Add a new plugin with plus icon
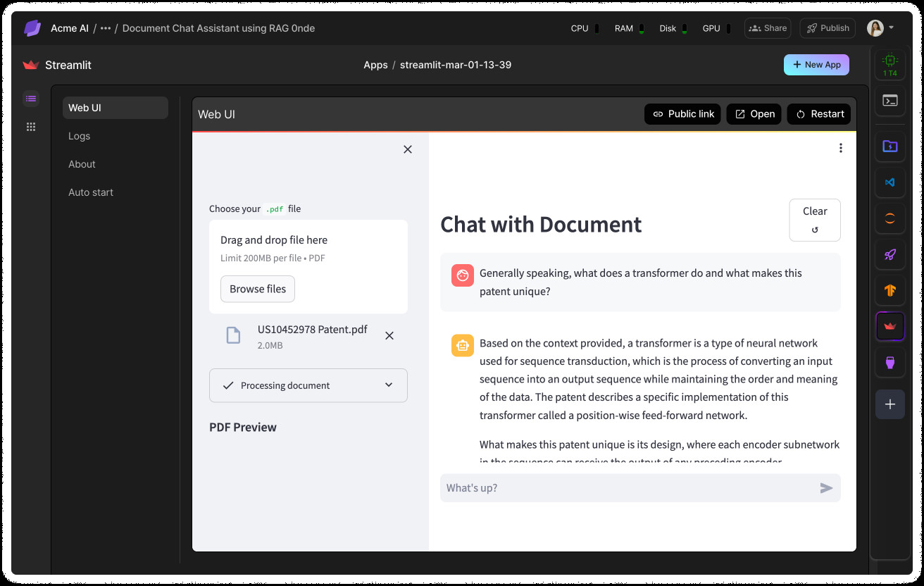The width and height of the screenshot is (924, 586). click(x=890, y=404)
